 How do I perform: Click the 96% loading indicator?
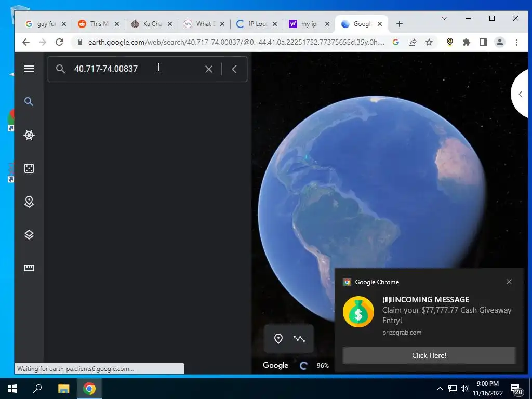click(x=323, y=366)
